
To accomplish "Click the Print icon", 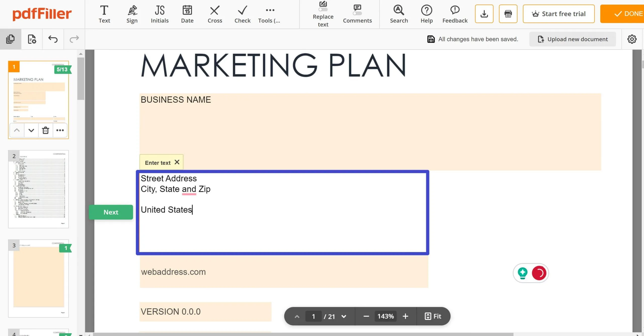I will (x=508, y=14).
